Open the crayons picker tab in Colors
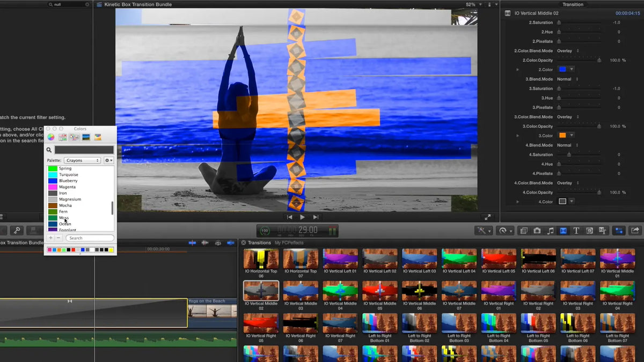The width and height of the screenshot is (644, 362). pyautogui.click(x=98, y=137)
